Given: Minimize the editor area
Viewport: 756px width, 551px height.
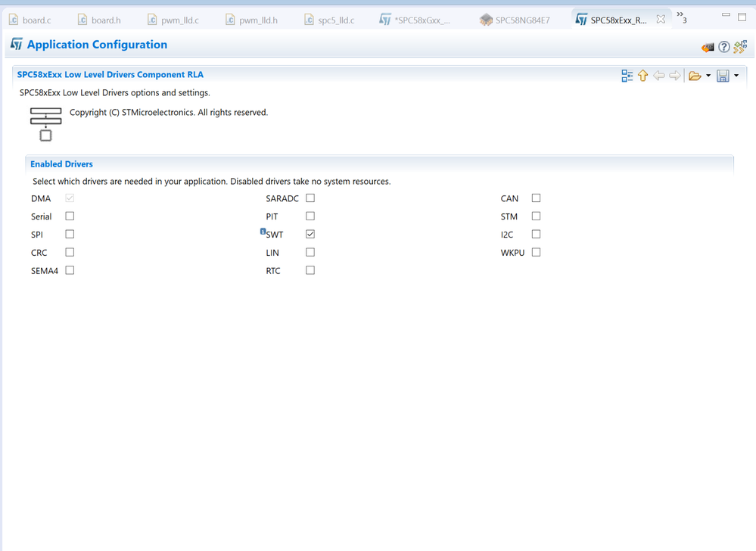Looking at the screenshot, I should click(726, 15).
